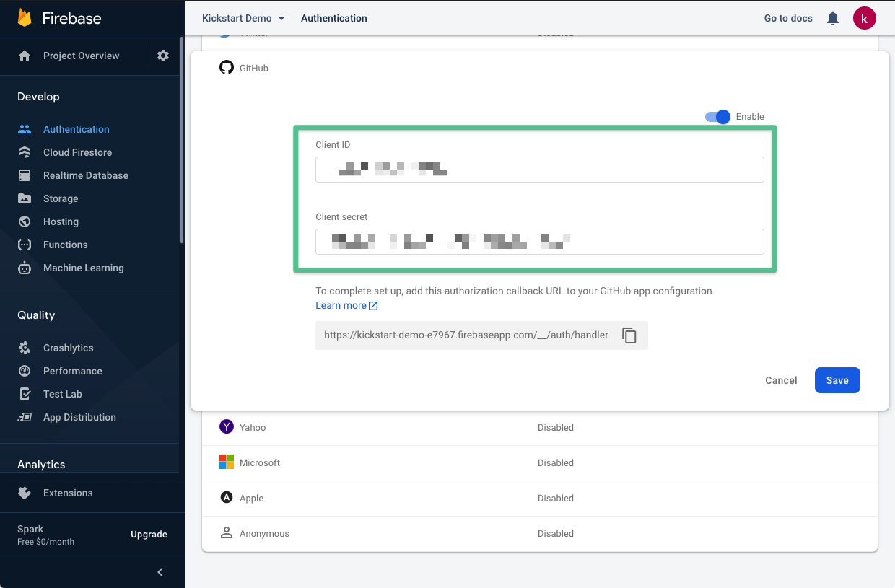Open Cloud Firestore in the sidebar
This screenshot has height=588, width=895.
(77, 152)
